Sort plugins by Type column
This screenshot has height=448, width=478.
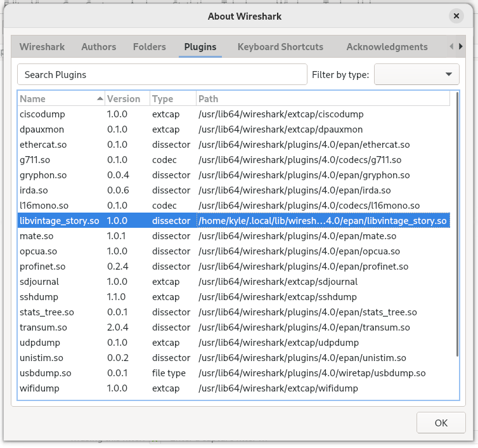pyautogui.click(x=173, y=99)
